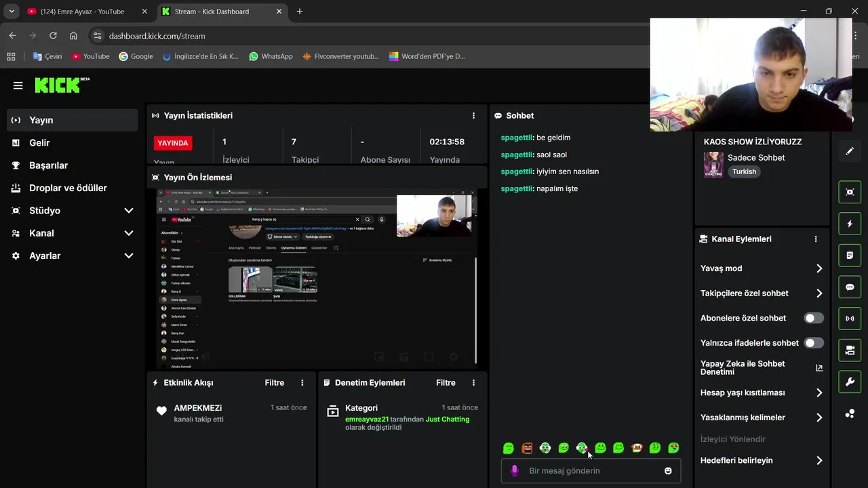Select the Stream - Kick Dashboard tab
The width and height of the screenshot is (868, 488).
coord(222,12)
